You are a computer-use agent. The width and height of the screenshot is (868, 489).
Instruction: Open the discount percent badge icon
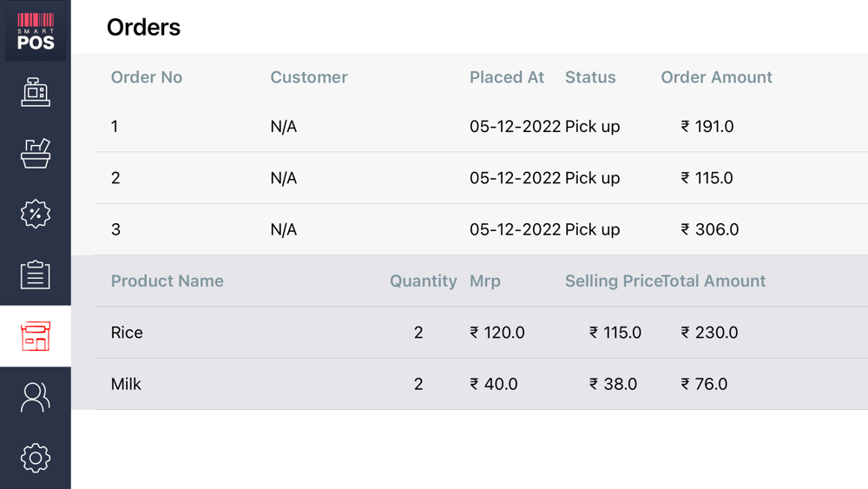click(x=36, y=214)
